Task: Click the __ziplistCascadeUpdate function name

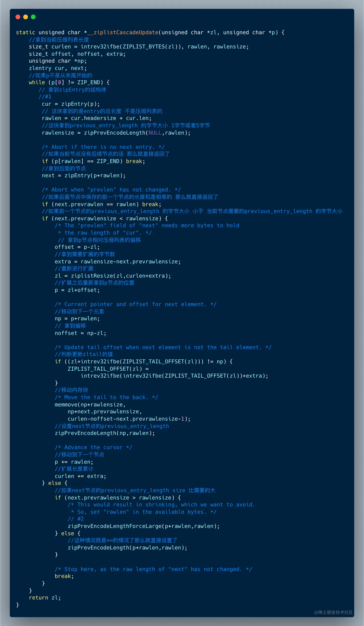Action: (123, 33)
